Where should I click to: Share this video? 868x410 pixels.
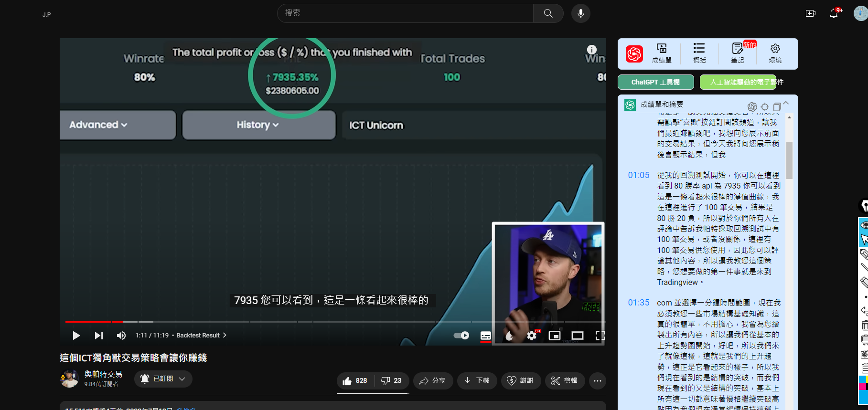click(433, 380)
